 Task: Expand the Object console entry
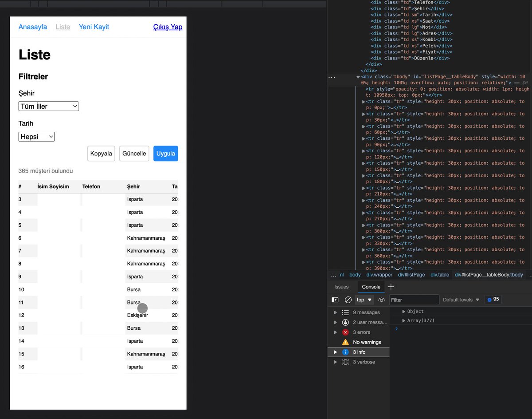[x=403, y=312]
